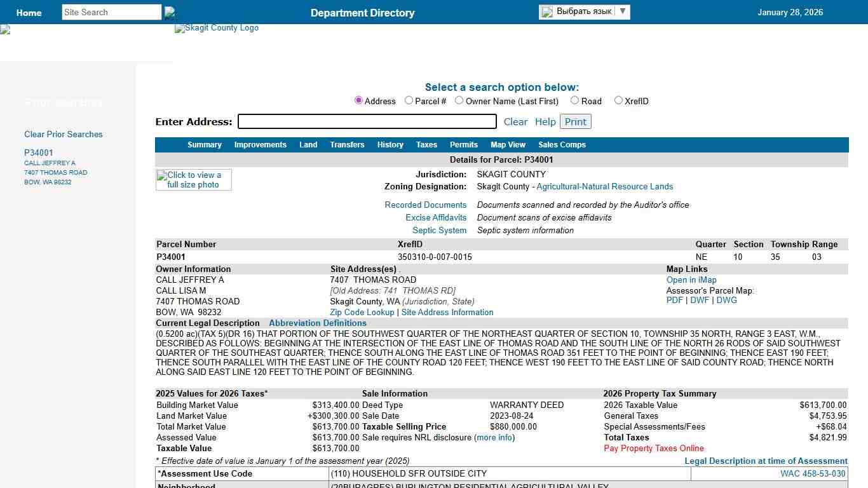Click the Print button
Image resolution: width=868 pixels, height=488 pixels.
tap(575, 121)
